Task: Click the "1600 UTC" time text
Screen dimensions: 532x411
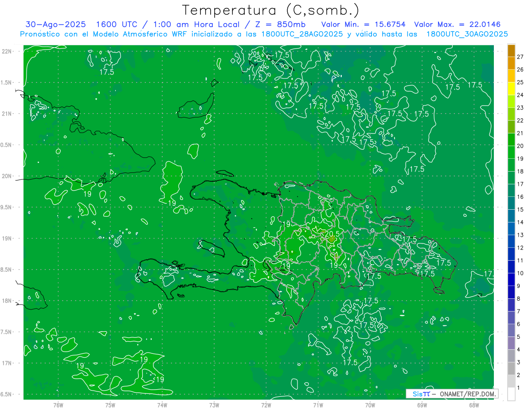Action: coord(117,24)
